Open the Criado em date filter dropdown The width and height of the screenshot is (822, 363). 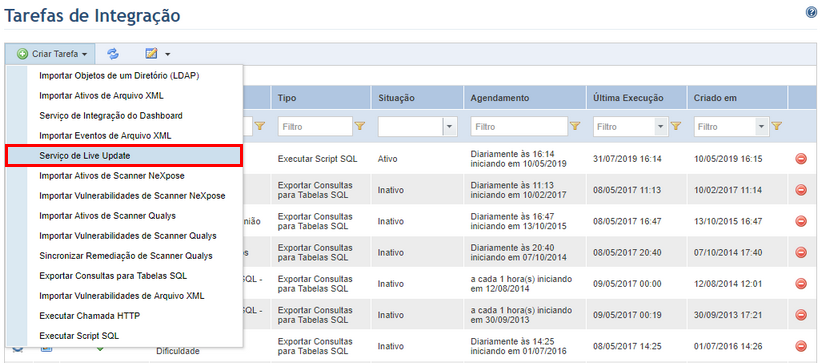tap(762, 126)
